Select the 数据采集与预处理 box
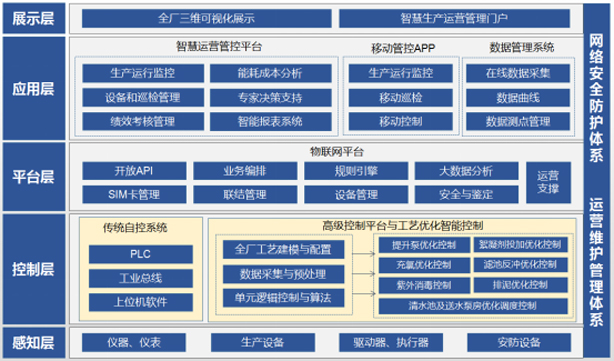The image size is (614, 361). click(x=284, y=274)
